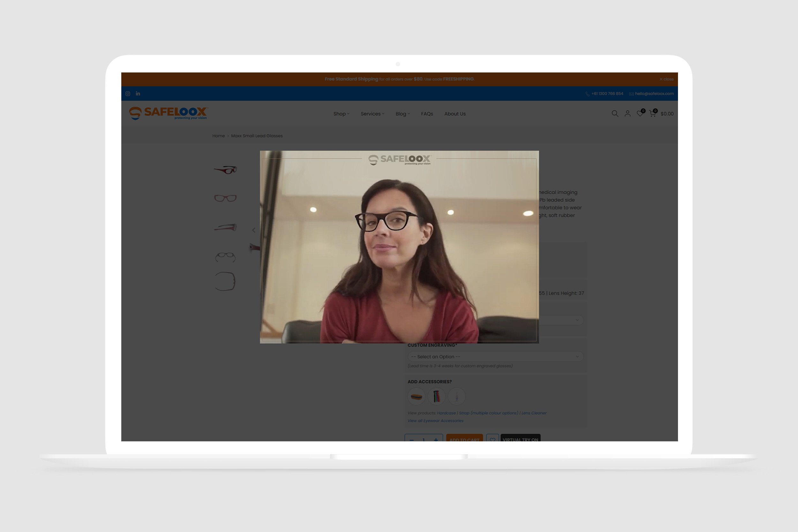Select top-view frame outline thumbnail

(x=225, y=281)
